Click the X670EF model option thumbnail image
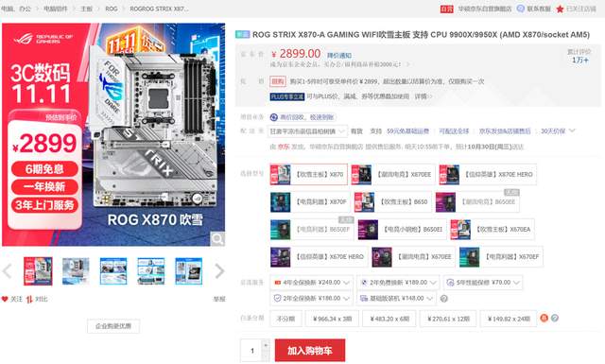 click(470, 257)
